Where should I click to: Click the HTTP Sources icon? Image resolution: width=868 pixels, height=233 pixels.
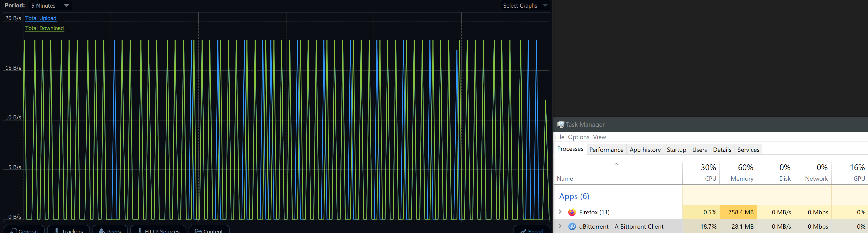coord(140,231)
